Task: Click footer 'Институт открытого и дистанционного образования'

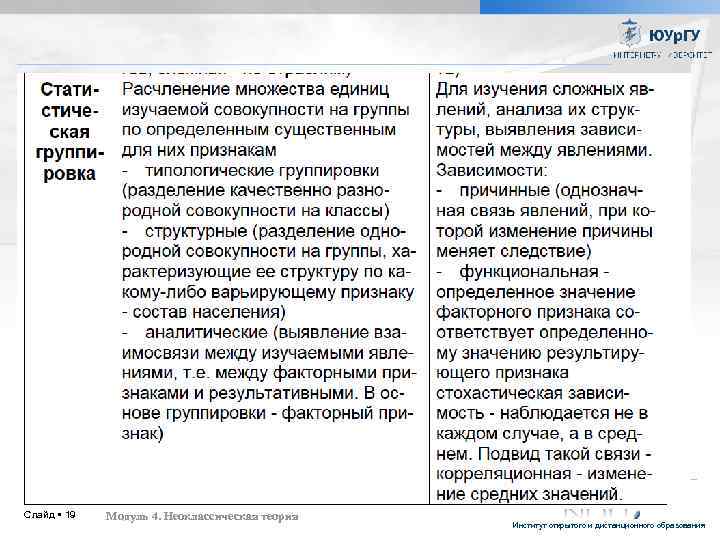Action: pos(608,525)
